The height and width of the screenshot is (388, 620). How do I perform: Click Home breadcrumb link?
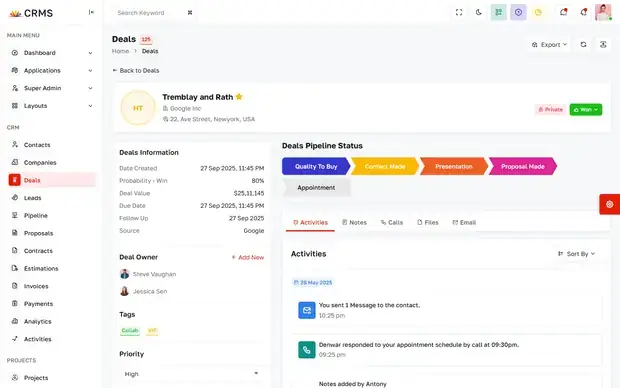tap(120, 51)
